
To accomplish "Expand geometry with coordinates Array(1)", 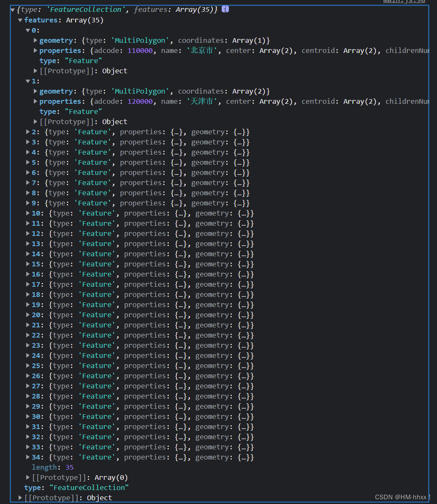I will pyautogui.click(x=36, y=40).
